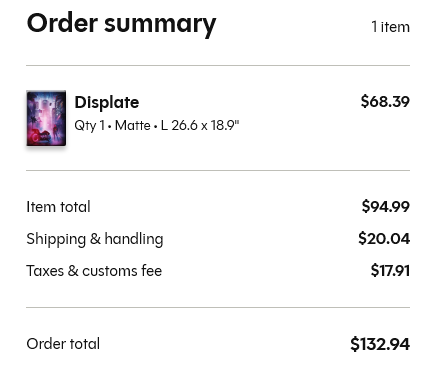Click the divider line above Order total
Viewport: 437px width, 370px height.
218,307
